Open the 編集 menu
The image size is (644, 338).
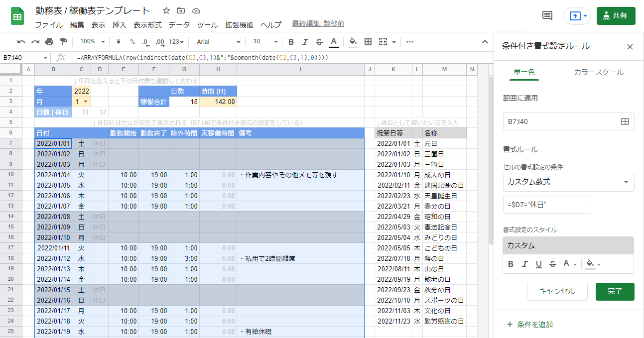pos(77,24)
